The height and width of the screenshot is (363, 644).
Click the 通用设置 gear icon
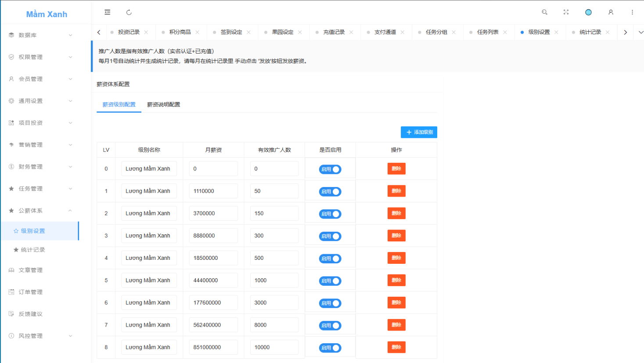pyautogui.click(x=11, y=101)
